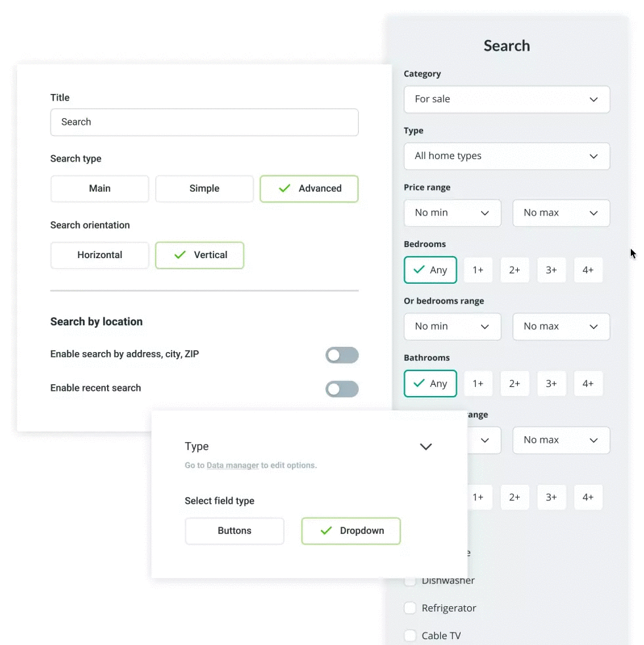Choose the Simple search type
Screen dimensions: 644x645
tap(204, 189)
